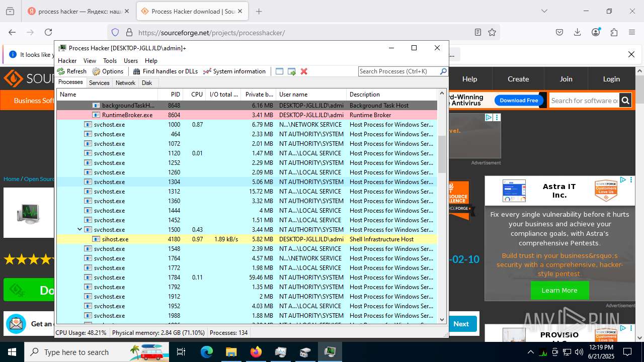The width and height of the screenshot is (644, 362).
Task: Toggle reader view icon in the address bar
Action: [x=478, y=32]
